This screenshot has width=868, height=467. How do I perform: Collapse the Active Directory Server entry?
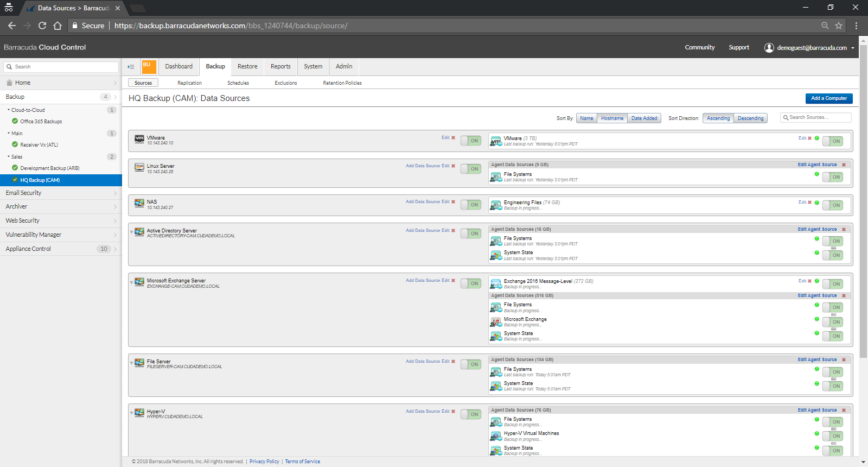point(131,232)
